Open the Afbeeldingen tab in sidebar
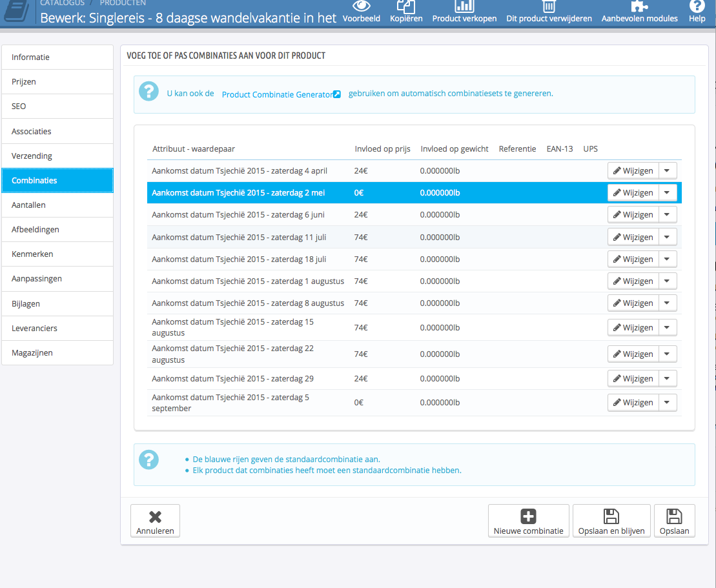716x588 pixels. click(57, 230)
